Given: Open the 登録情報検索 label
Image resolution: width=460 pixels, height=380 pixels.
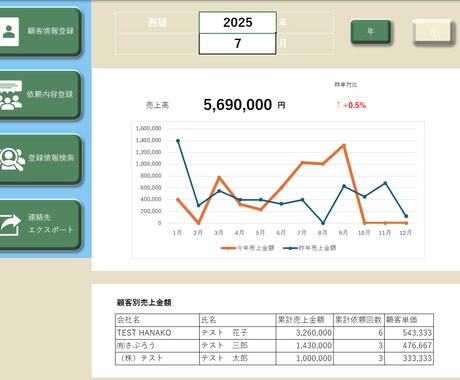Looking at the screenshot, I should [51, 158].
